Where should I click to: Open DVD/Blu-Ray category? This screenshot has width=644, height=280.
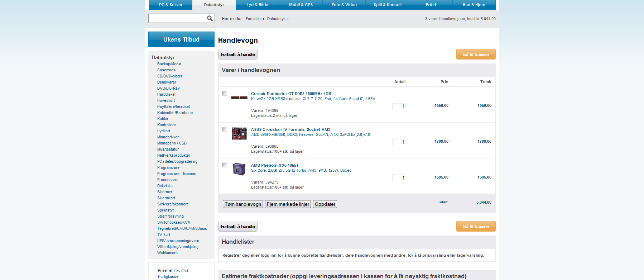pyautogui.click(x=168, y=88)
